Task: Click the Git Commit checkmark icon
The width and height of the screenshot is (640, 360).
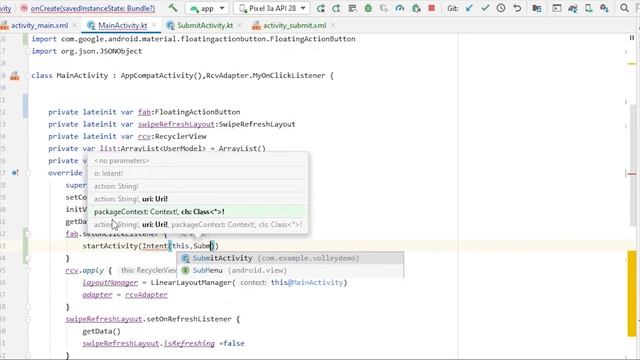Action: (485, 8)
